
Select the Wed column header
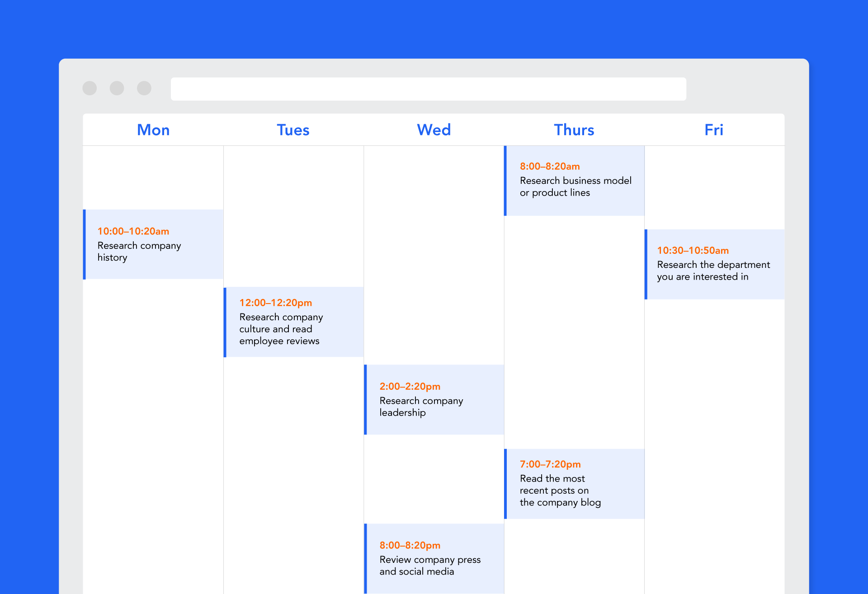click(434, 130)
